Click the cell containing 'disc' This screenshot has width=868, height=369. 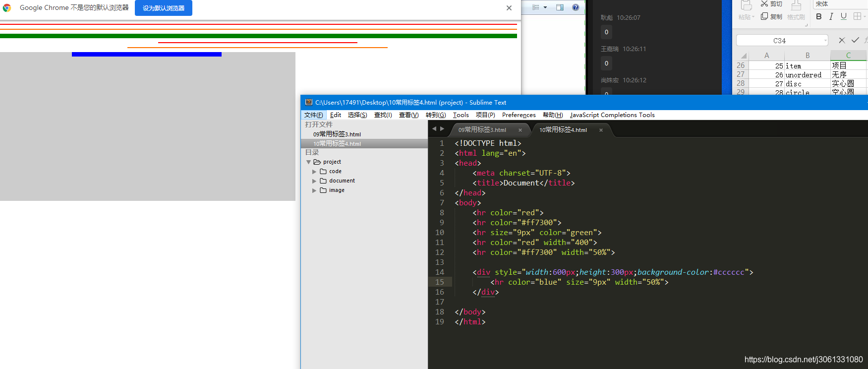click(808, 84)
